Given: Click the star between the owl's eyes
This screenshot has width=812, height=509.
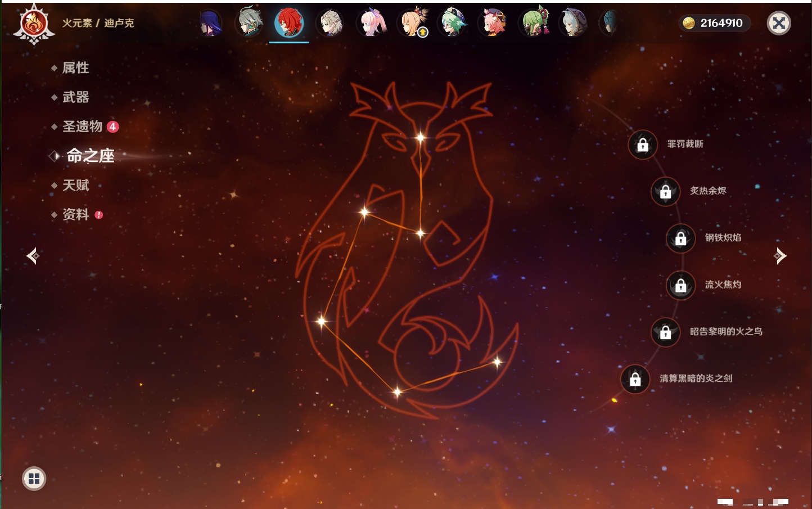Looking at the screenshot, I should 420,137.
